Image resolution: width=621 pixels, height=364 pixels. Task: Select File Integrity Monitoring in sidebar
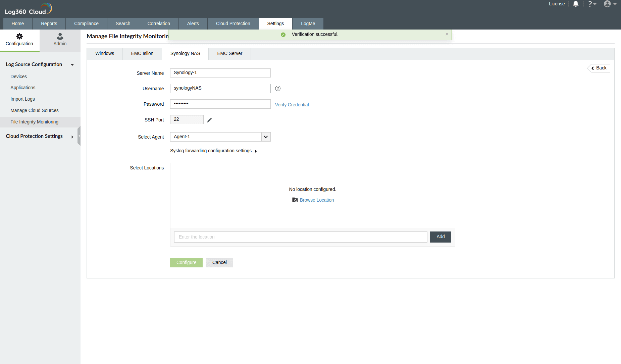(x=40, y=122)
